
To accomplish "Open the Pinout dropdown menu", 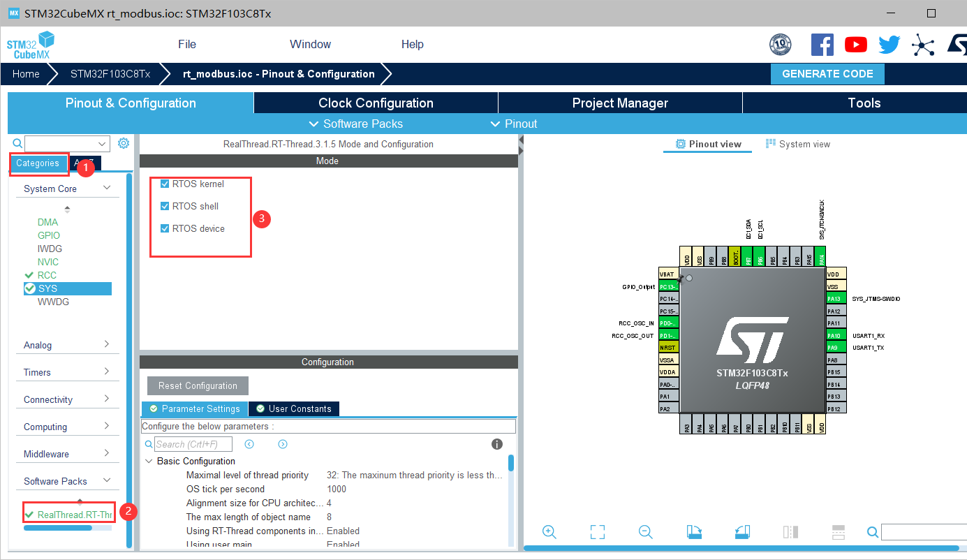I will [x=514, y=124].
